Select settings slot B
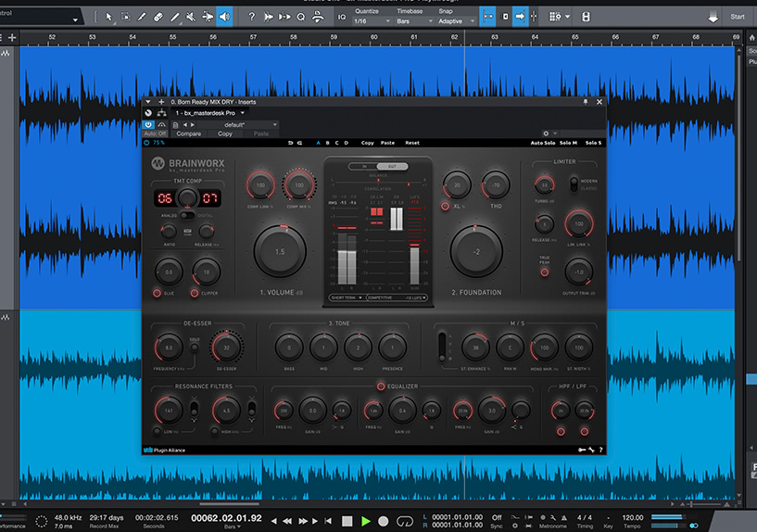 click(327, 143)
